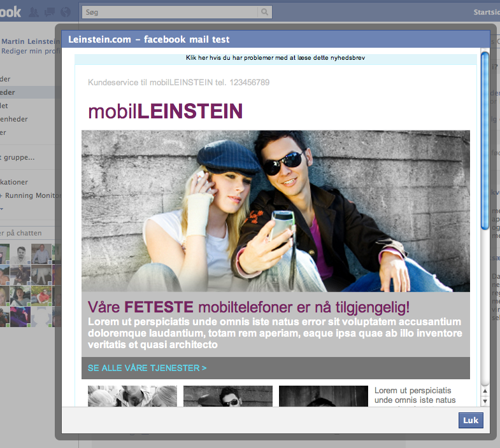Click the friend requests icon in header
This screenshot has height=448, width=500.
click(x=34, y=12)
